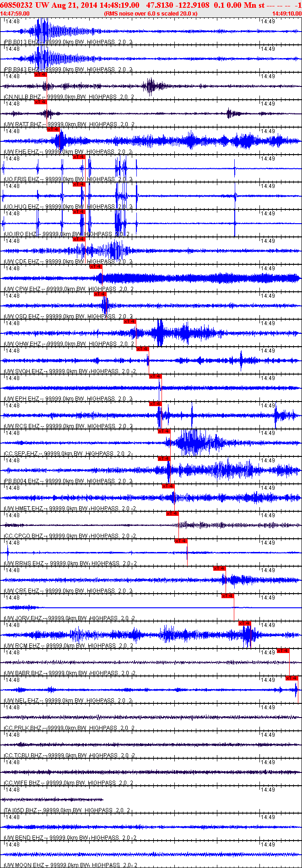Click the pick marker on CC CPCO trace
302x868 pixels.
coord(173,514)
